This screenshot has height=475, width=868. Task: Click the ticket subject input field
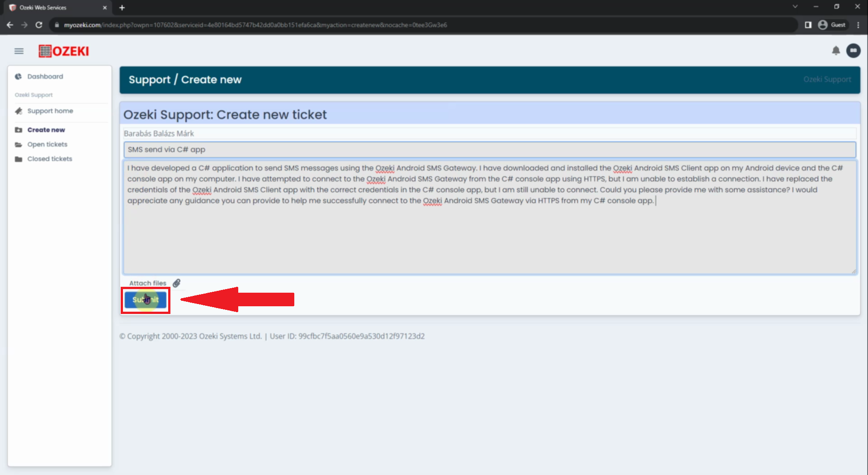(x=490, y=149)
